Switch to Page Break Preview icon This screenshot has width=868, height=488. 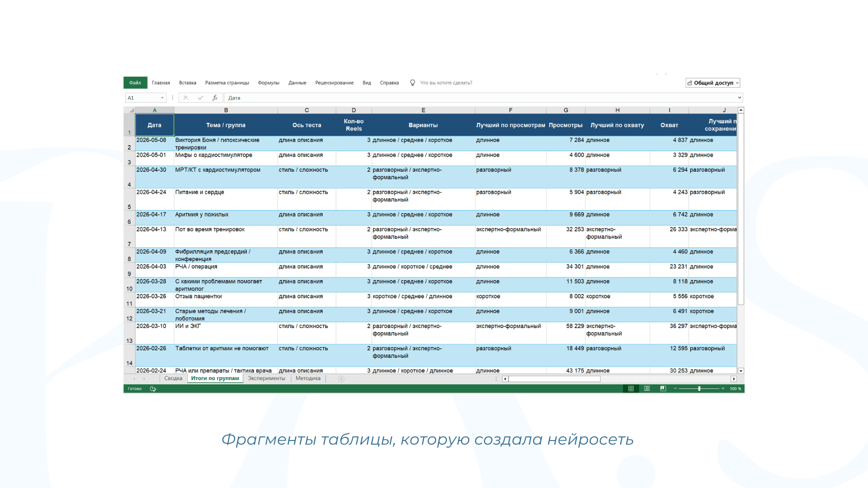point(663,389)
